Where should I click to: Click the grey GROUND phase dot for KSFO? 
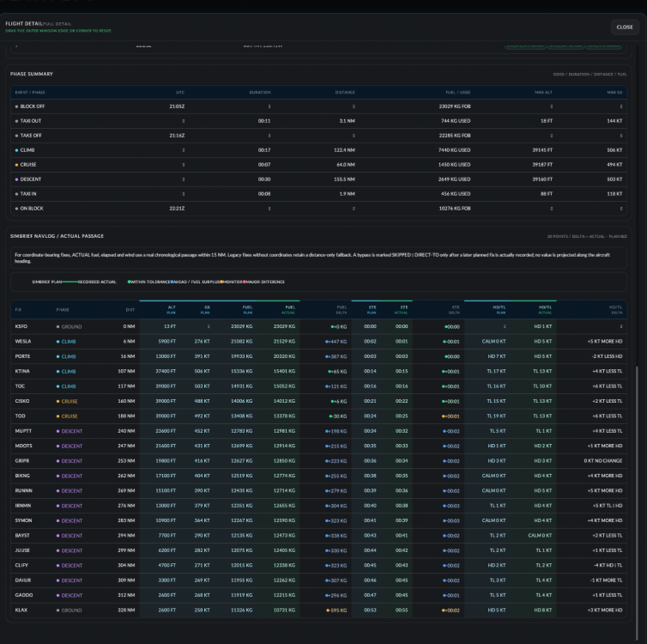[57, 326]
